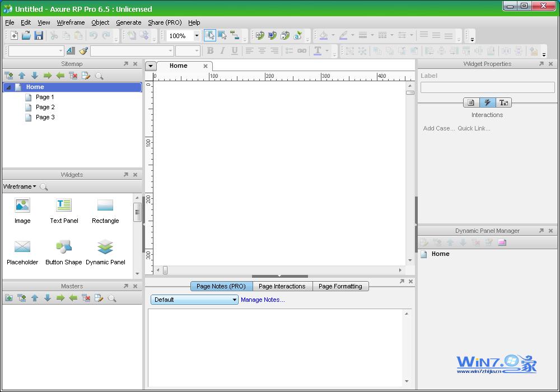The width and height of the screenshot is (560, 392).
Task: Move the page down in the Sitemap
Action: [x=35, y=76]
